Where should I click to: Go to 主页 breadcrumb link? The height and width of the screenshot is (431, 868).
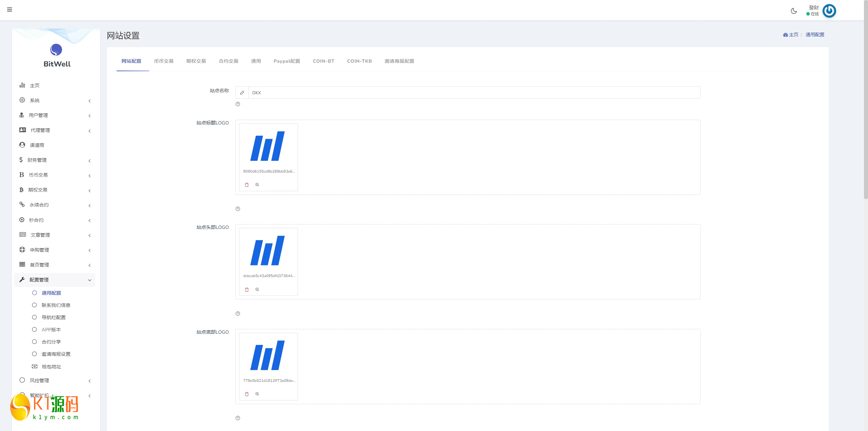pyautogui.click(x=791, y=35)
